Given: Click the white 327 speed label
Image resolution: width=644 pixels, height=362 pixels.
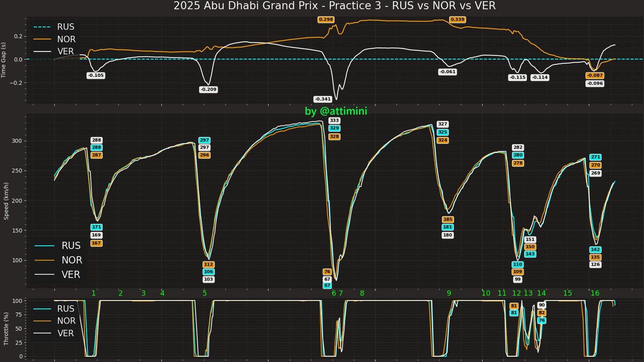Looking at the screenshot, I should 442,124.
